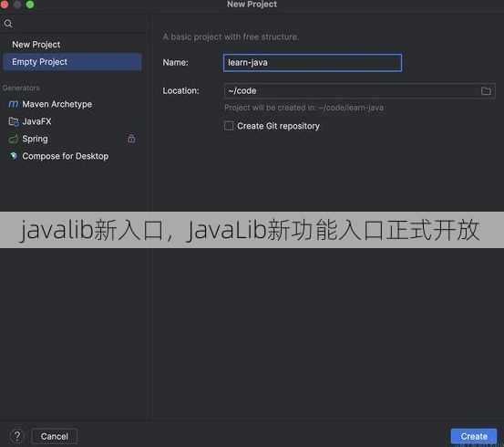504x447 pixels.
Task: Select New Project in sidebar
Action: point(36,45)
